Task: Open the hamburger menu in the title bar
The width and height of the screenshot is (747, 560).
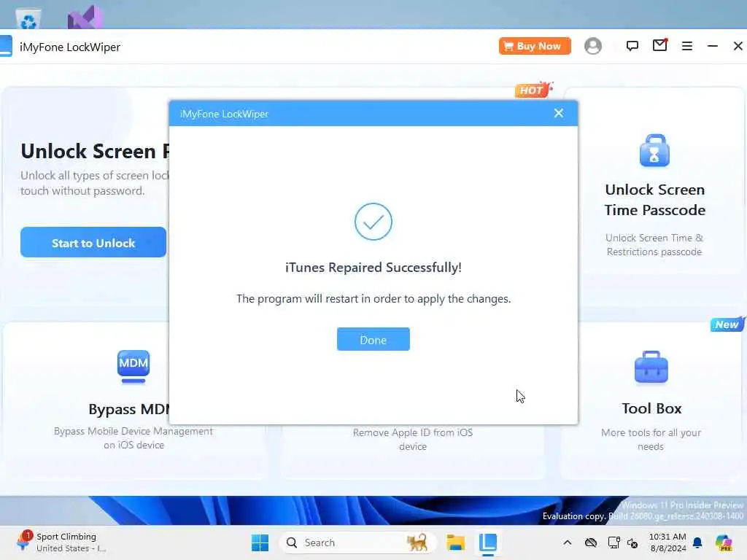Action: 687,46
